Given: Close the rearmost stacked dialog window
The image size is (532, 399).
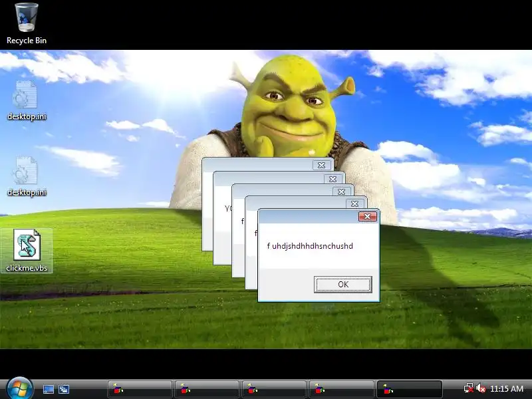Looking at the screenshot, I should point(322,165).
